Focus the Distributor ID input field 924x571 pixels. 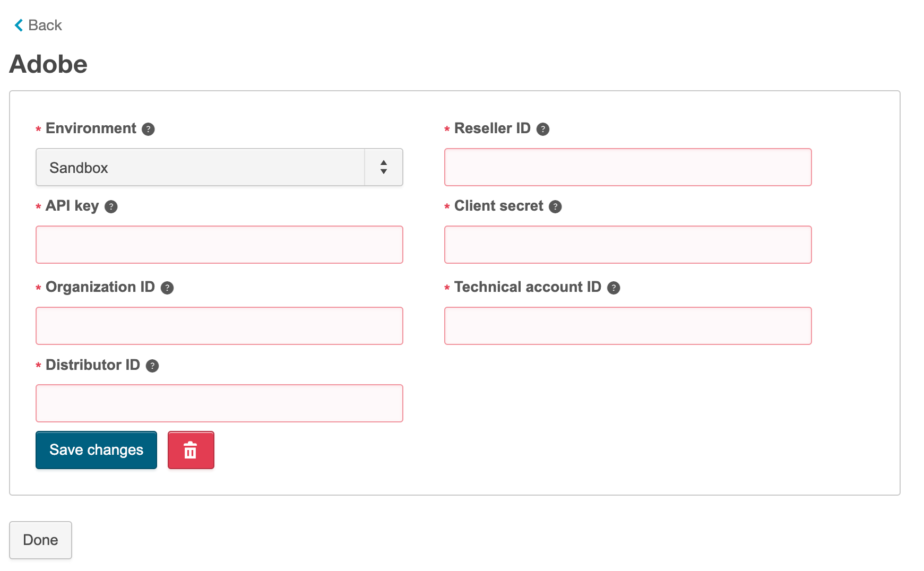219,403
